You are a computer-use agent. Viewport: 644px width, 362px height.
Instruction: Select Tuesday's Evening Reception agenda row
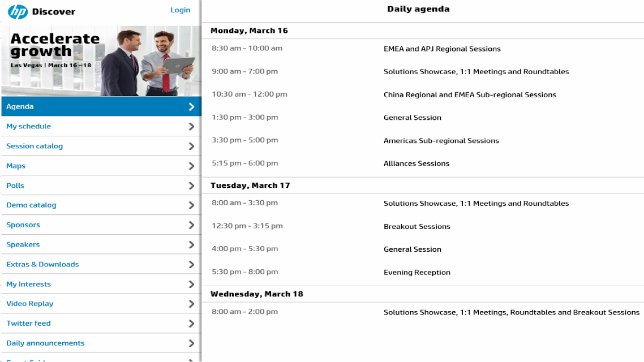[423, 272]
